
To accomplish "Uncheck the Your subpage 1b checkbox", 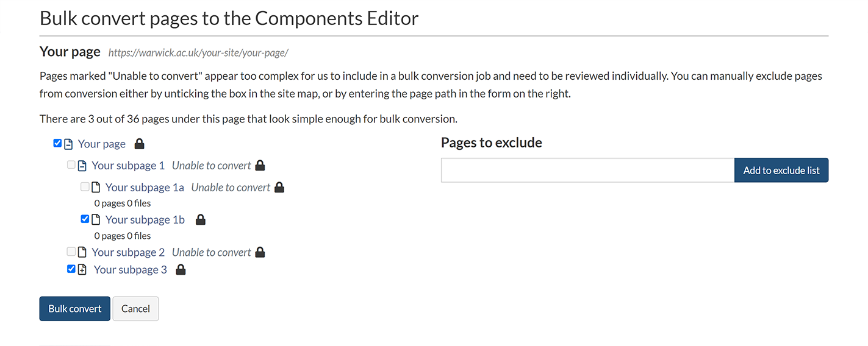I will (x=85, y=219).
